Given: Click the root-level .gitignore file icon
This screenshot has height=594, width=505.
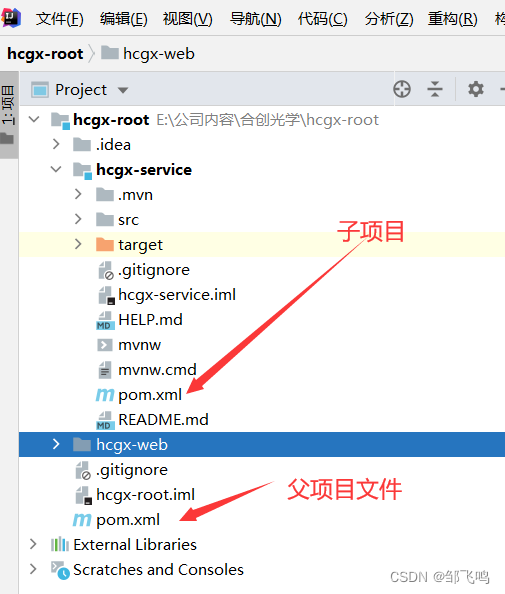Looking at the screenshot, I should click(x=83, y=471).
